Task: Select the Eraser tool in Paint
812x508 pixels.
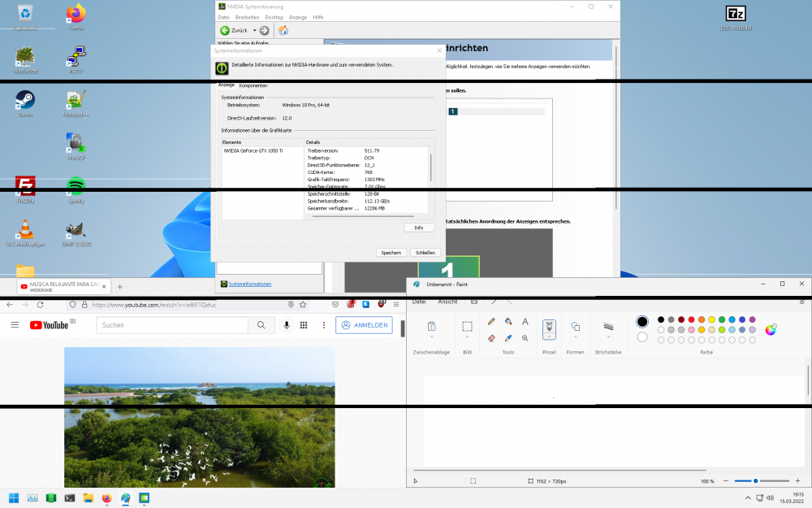Action: 491,338
